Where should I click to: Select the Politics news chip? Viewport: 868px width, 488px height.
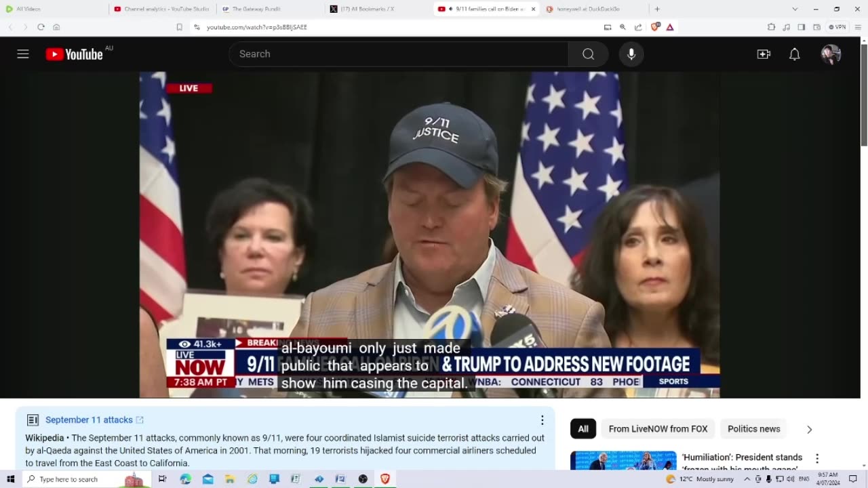coord(754,429)
